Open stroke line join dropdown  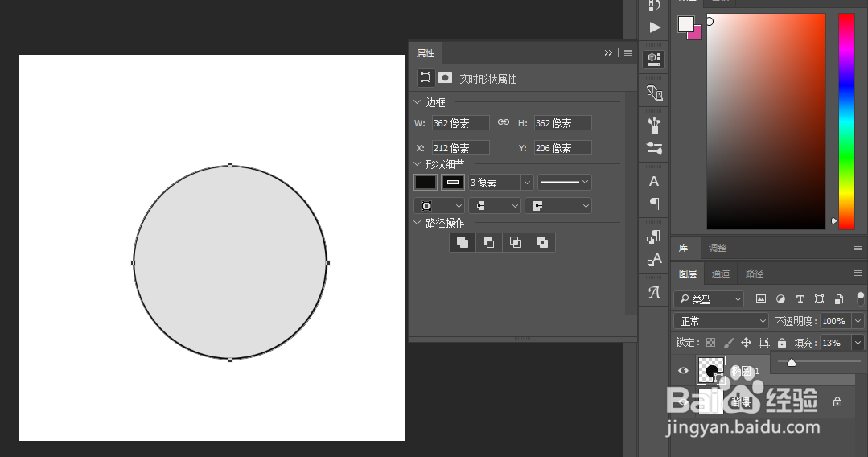click(x=558, y=206)
